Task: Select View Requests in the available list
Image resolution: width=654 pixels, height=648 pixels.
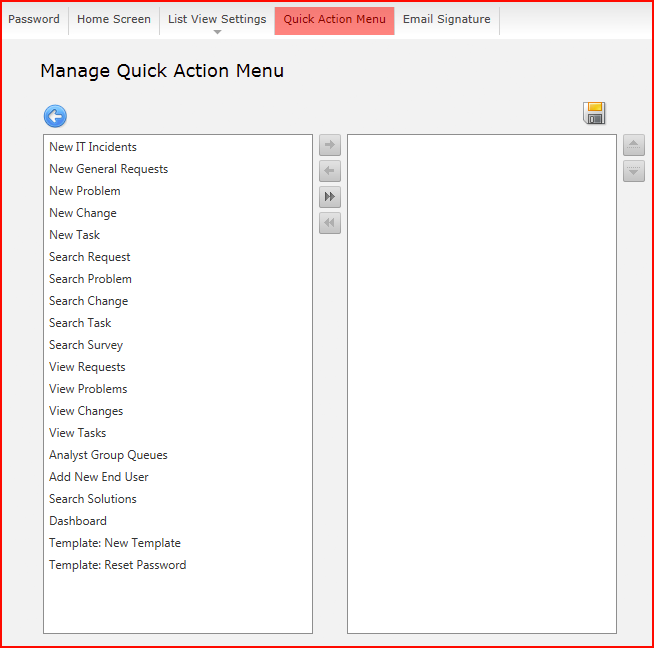Action: tap(178, 367)
